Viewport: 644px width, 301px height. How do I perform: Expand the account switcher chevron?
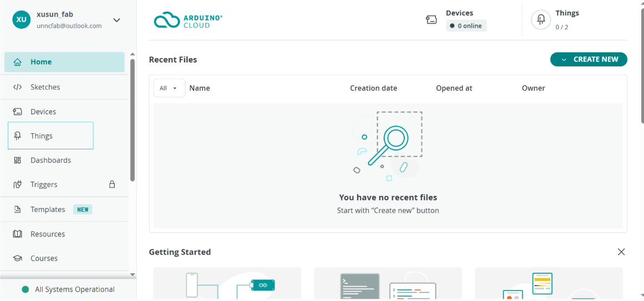tap(117, 20)
